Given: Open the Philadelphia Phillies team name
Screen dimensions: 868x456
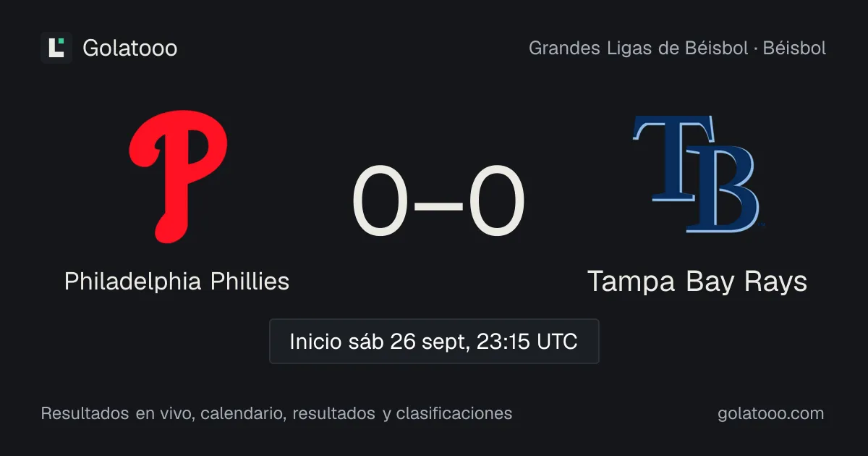Looking at the screenshot, I should click(x=177, y=281).
